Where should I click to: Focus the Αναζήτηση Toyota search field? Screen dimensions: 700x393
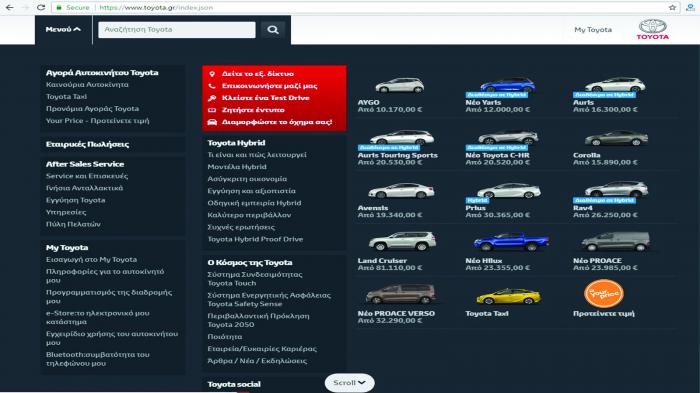coord(177,29)
